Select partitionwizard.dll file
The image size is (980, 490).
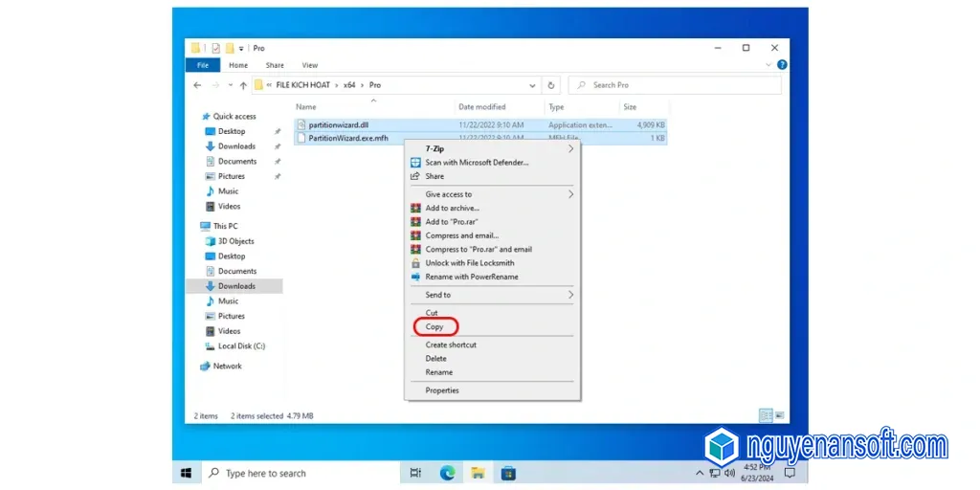tap(480, 125)
